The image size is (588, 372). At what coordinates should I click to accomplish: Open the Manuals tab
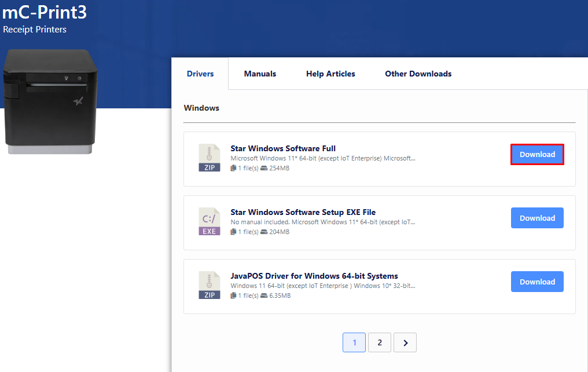(x=260, y=74)
